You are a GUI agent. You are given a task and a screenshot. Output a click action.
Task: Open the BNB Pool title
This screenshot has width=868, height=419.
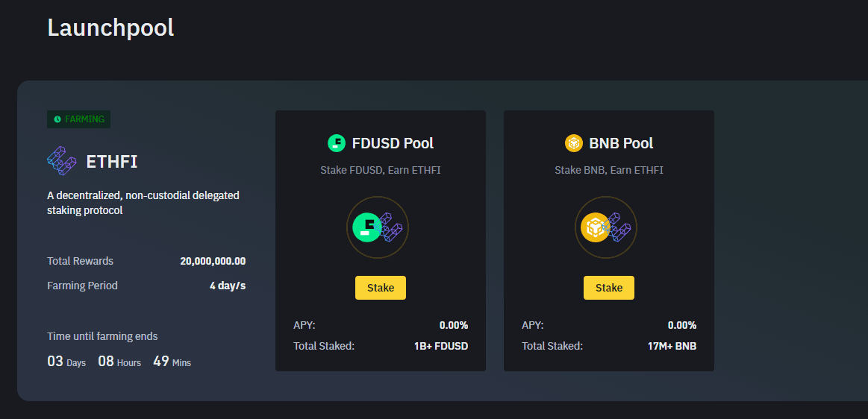click(621, 143)
